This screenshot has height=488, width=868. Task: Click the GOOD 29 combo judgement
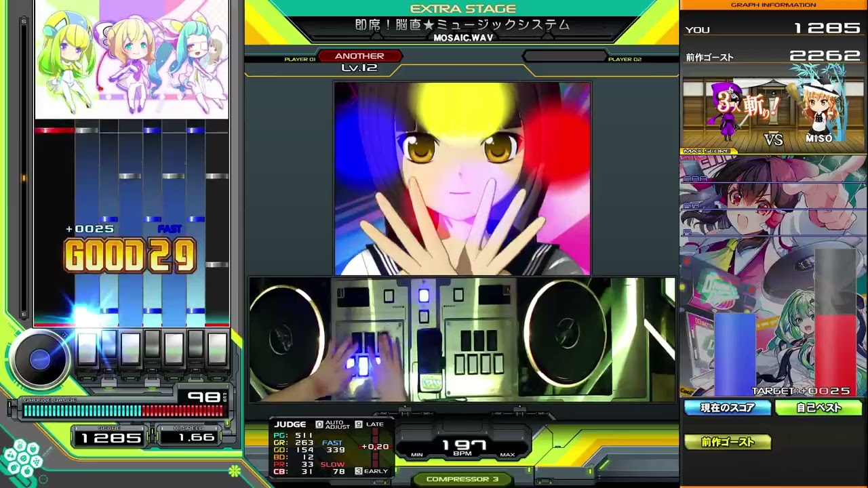click(x=130, y=255)
